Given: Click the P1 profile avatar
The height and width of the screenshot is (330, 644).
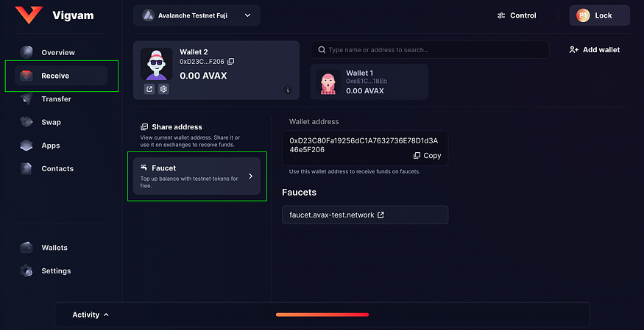Looking at the screenshot, I should pos(583,15).
